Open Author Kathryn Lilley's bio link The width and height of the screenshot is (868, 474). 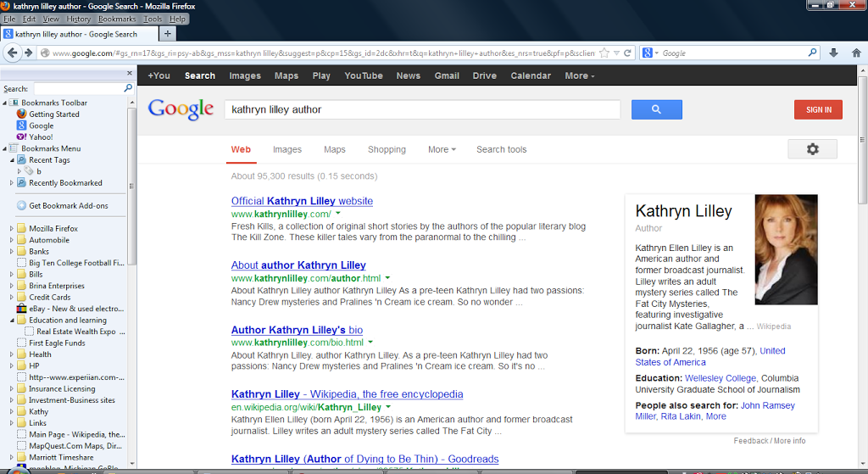click(x=297, y=330)
